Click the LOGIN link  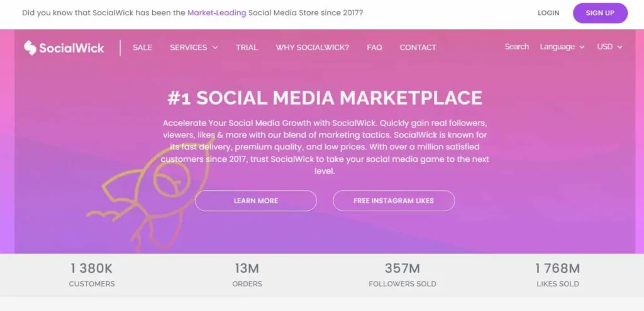point(548,13)
